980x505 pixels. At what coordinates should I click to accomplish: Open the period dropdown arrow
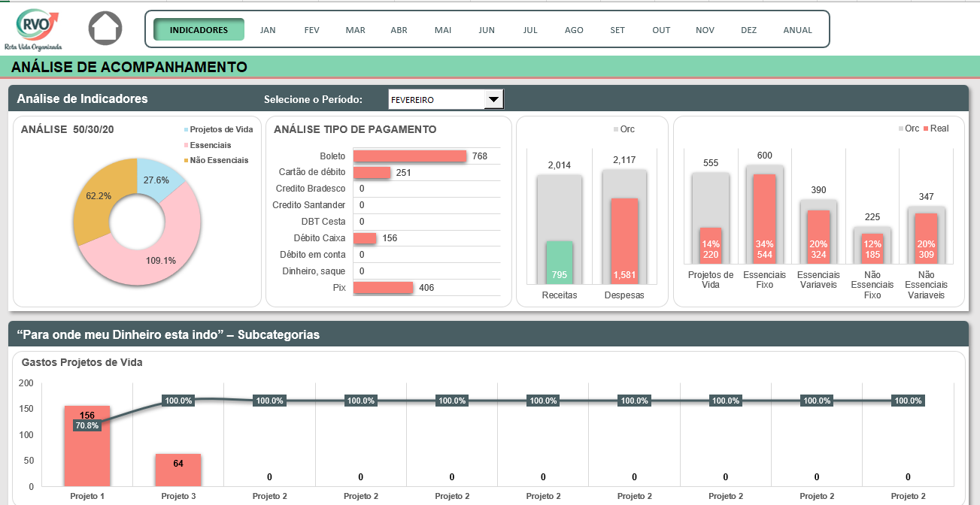(x=493, y=99)
